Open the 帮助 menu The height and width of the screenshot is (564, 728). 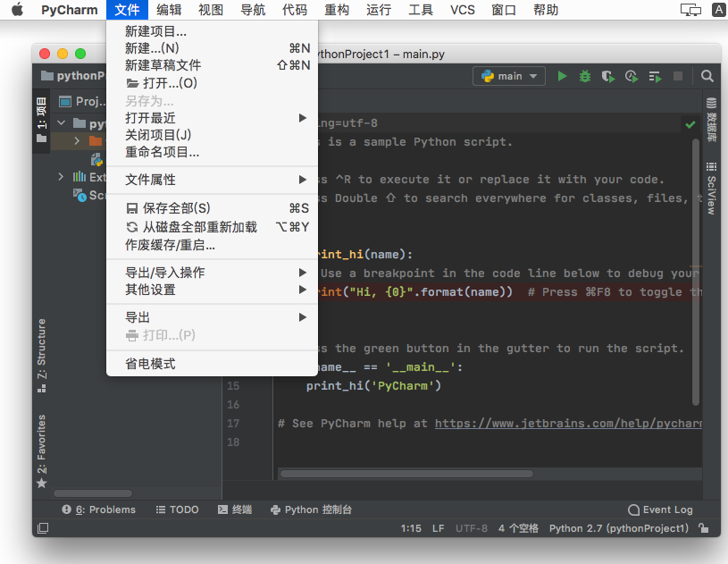coord(546,10)
